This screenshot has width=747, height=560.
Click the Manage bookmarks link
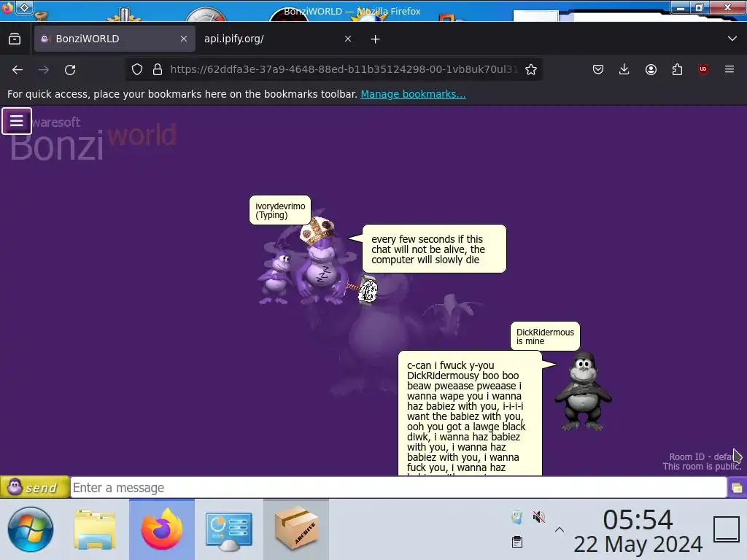pos(413,94)
